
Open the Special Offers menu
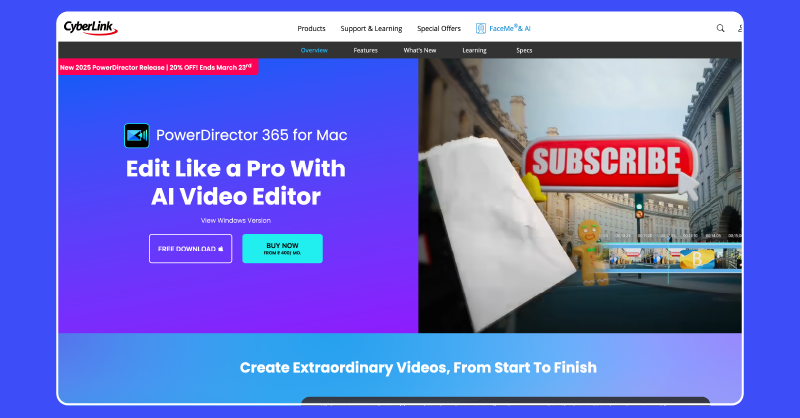(438, 28)
